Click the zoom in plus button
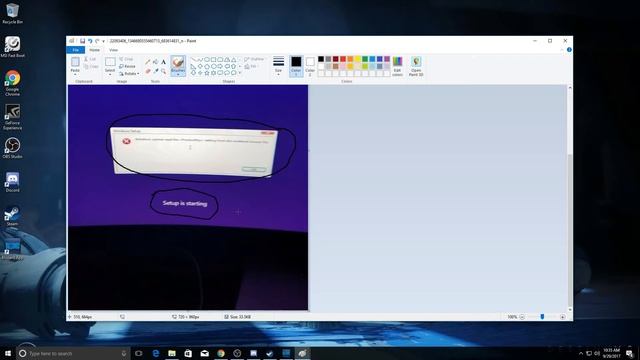This screenshot has width=640, height=360. [562, 317]
